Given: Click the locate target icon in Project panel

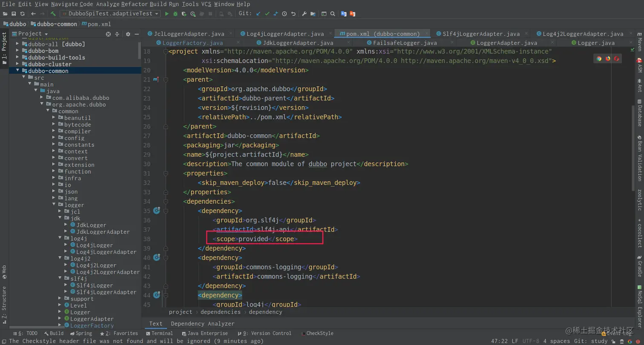Looking at the screenshot, I should pos(108,34).
